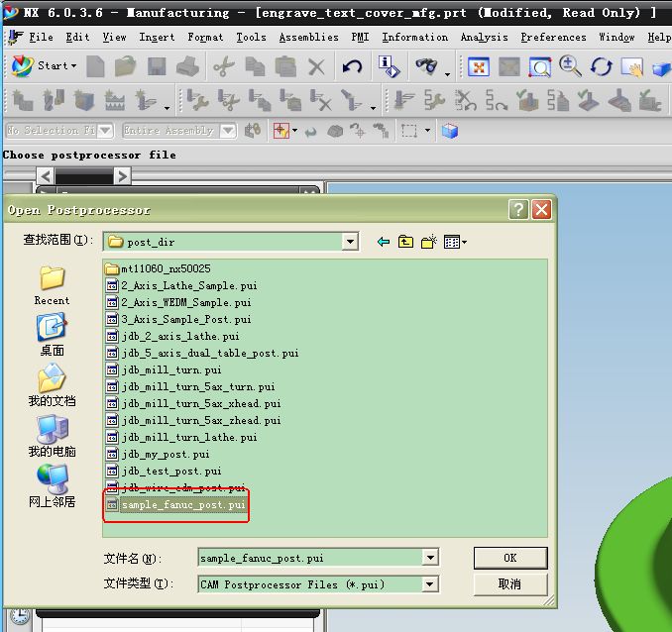Select jdb_test_post.pui file
The width and height of the screenshot is (672, 632).
click(x=164, y=471)
